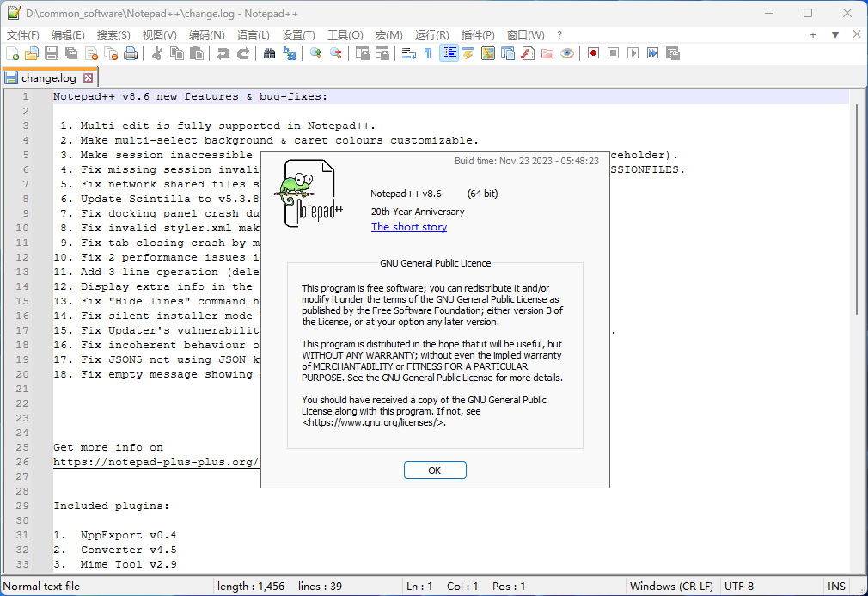Click the Zoom In magnifier icon

pyautogui.click(x=316, y=53)
